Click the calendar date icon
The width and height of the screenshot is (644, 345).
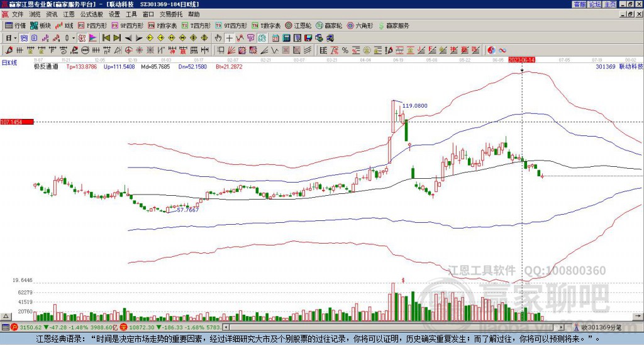[275, 38]
